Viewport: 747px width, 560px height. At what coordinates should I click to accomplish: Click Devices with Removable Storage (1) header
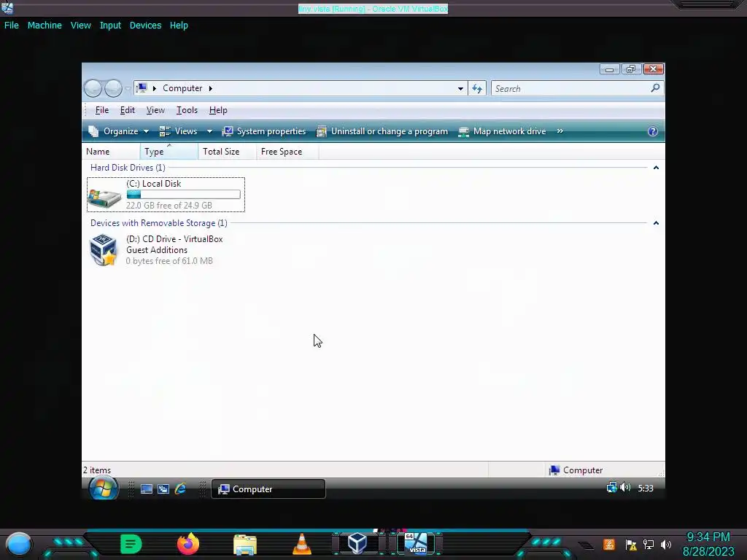click(x=158, y=223)
